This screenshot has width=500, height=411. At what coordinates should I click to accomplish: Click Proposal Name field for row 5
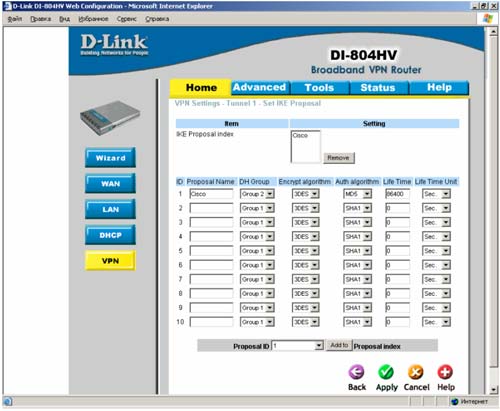click(211, 251)
